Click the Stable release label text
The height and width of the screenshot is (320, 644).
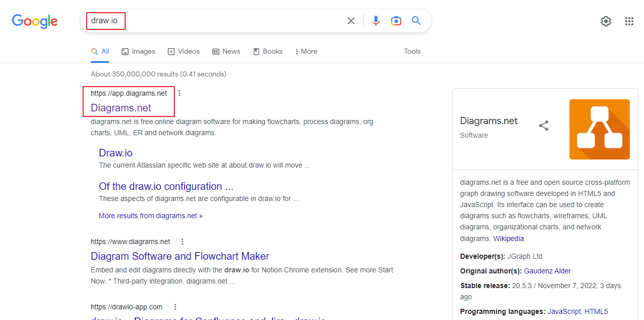(485, 286)
